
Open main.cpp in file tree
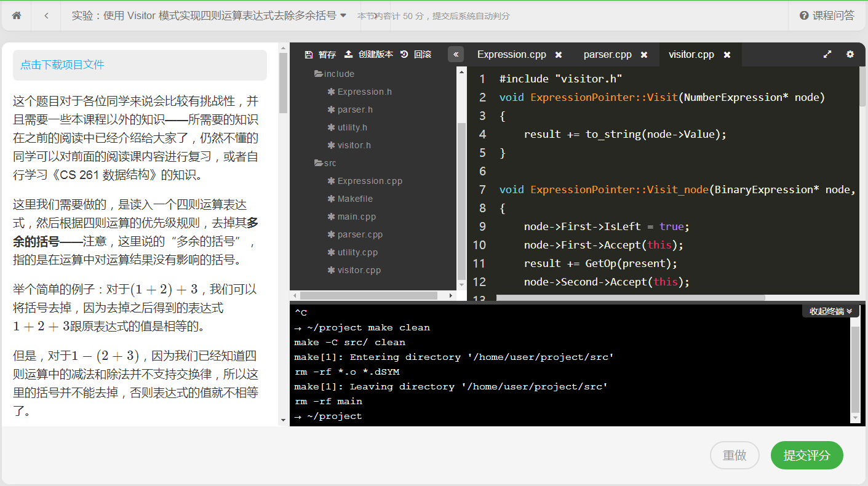coord(357,217)
